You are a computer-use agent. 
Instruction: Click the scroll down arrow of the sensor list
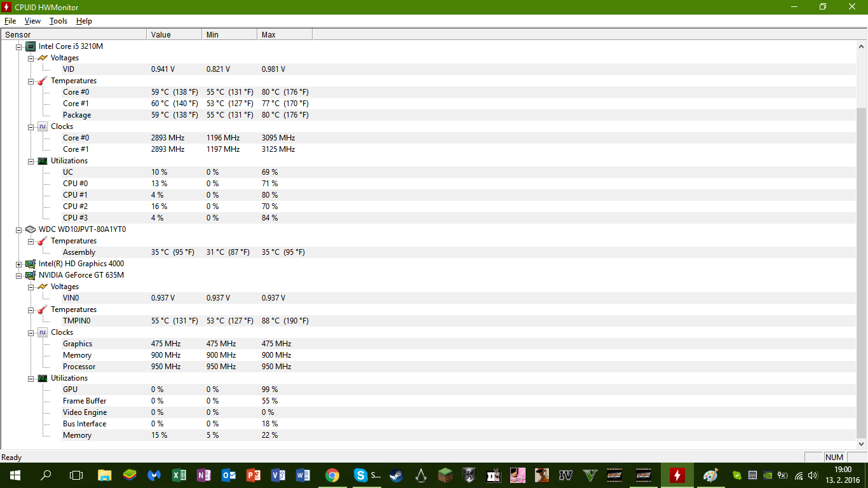coord(862,444)
